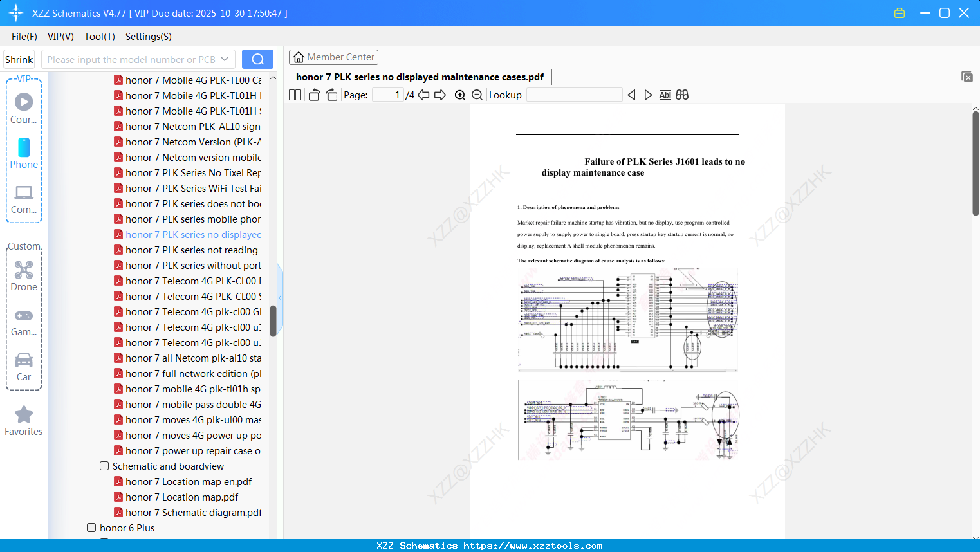This screenshot has height=552, width=980.
Task: Open honor 7 Schematic diagram.pdf icon
Action: (x=118, y=513)
